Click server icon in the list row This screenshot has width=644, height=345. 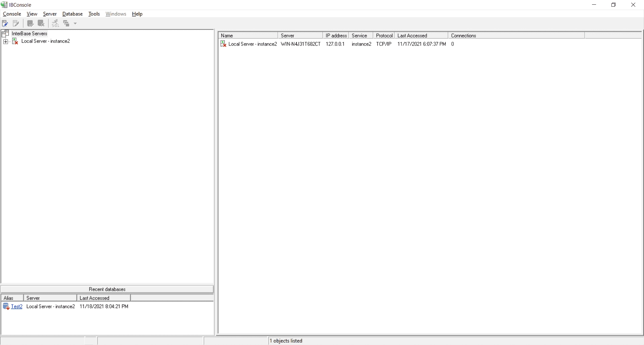coord(223,44)
